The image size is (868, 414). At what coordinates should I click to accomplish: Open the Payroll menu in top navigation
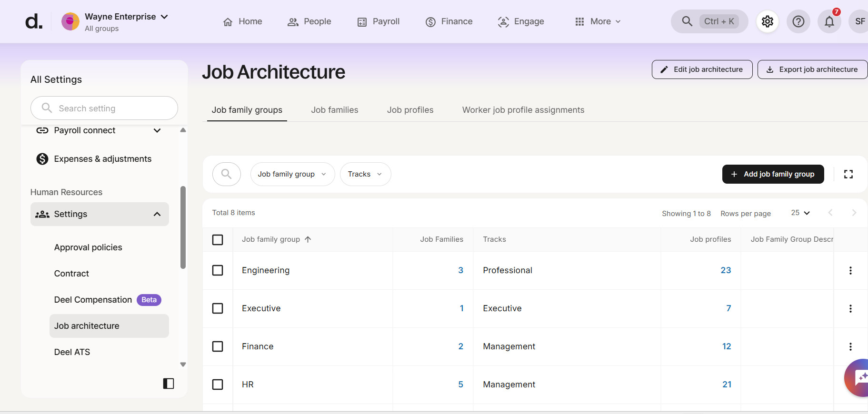(379, 21)
